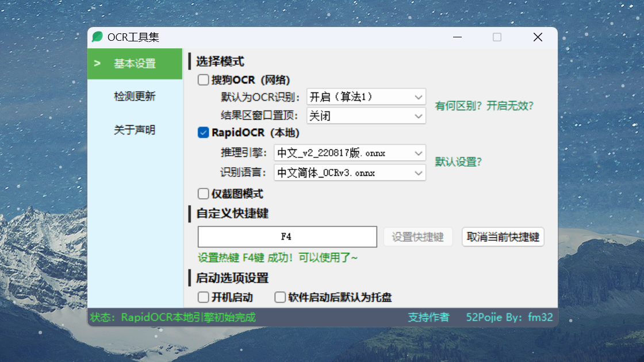Open the 关于声明 sidebar tab

(135, 130)
